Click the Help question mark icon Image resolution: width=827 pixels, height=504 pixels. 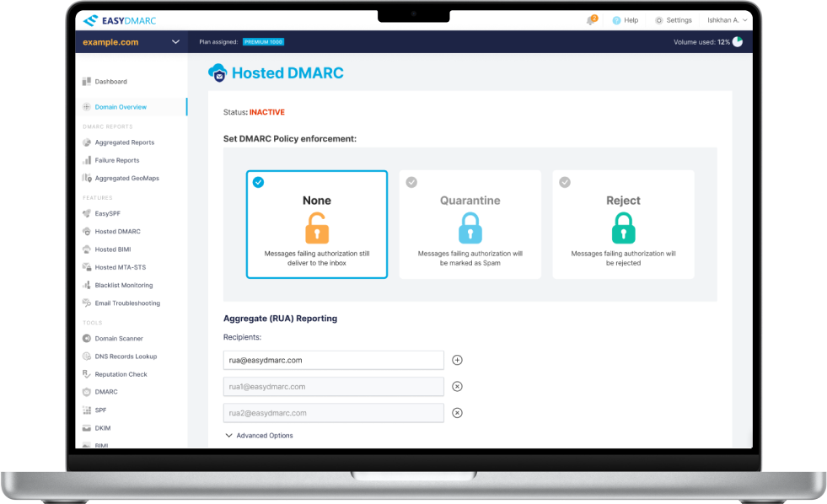pyautogui.click(x=616, y=20)
